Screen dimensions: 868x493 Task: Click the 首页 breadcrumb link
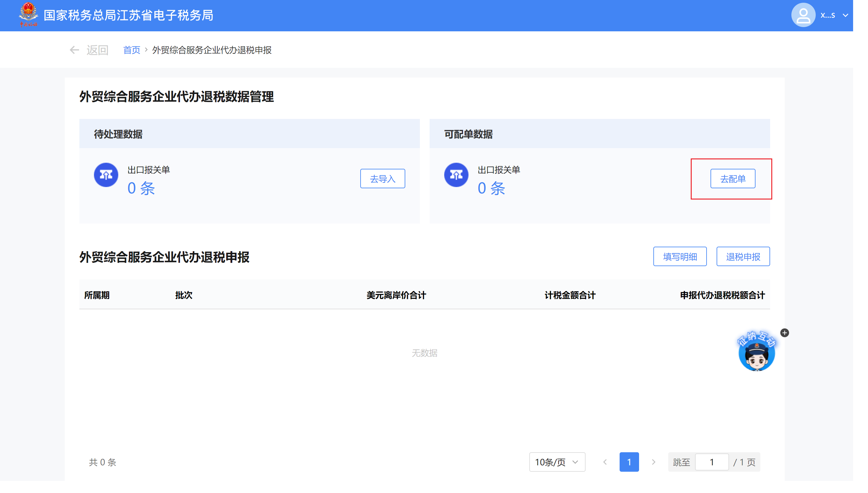click(x=131, y=50)
